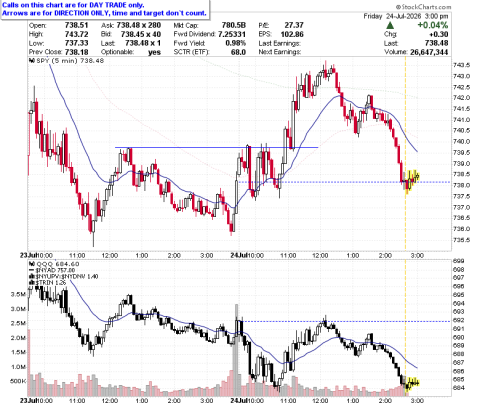
Task: Click the 500K volume axis label
Action: [x=18, y=381]
